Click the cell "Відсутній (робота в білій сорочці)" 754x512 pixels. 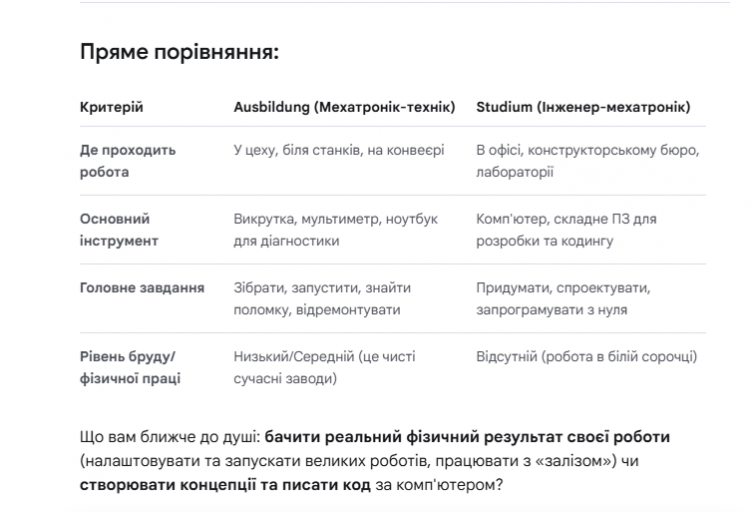[586, 357]
